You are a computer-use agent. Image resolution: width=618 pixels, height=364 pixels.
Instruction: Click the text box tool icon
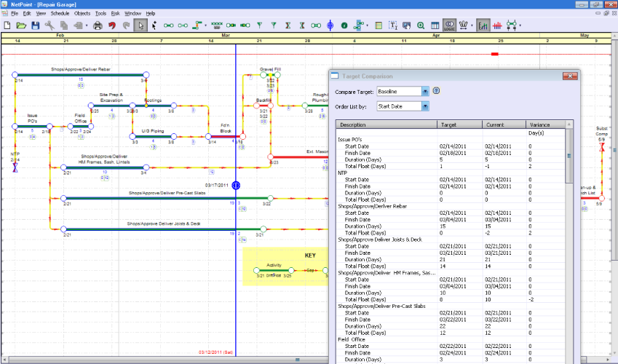tap(393, 25)
